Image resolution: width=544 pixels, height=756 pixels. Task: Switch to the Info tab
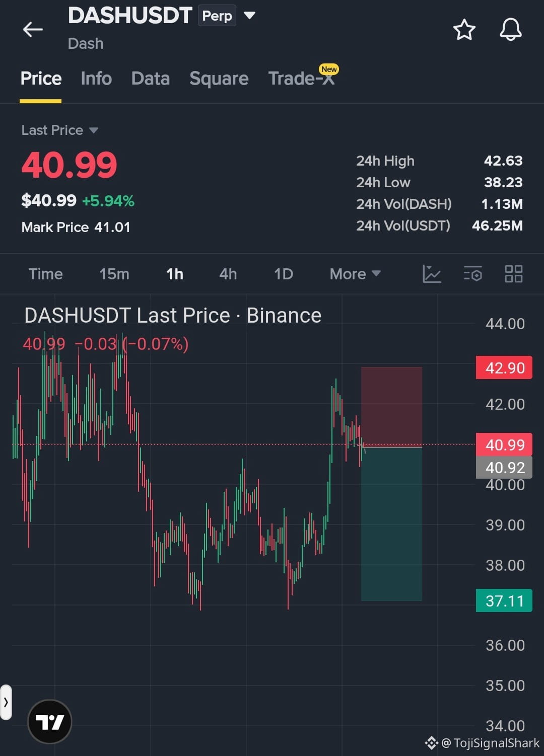point(96,79)
